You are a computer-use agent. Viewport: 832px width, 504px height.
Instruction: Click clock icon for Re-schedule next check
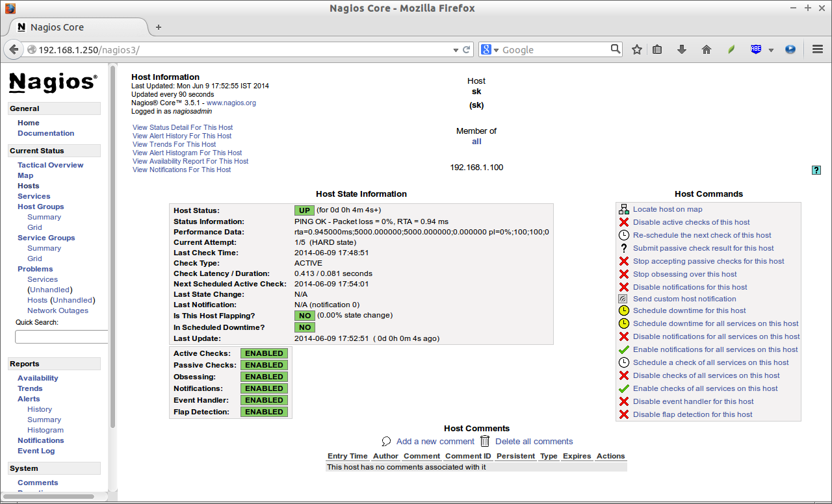pos(624,235)
